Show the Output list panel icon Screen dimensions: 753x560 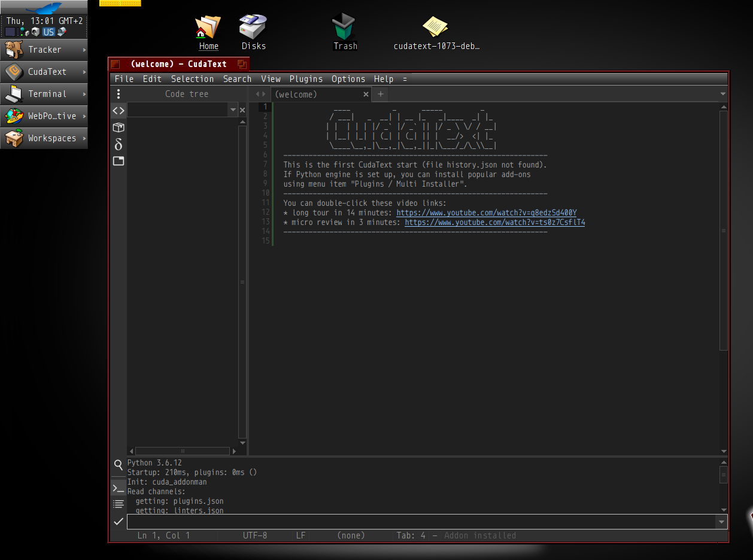click(x=119, y=504)
